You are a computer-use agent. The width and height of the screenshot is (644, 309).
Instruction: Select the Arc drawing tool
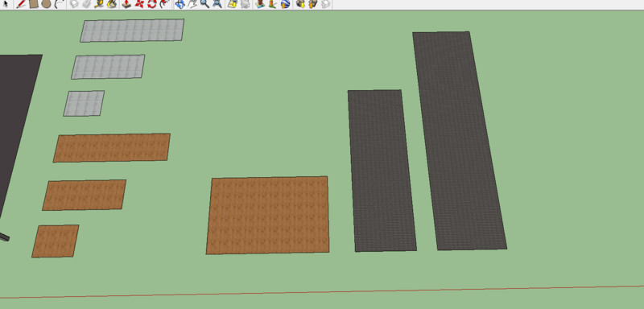pos(59,4)
